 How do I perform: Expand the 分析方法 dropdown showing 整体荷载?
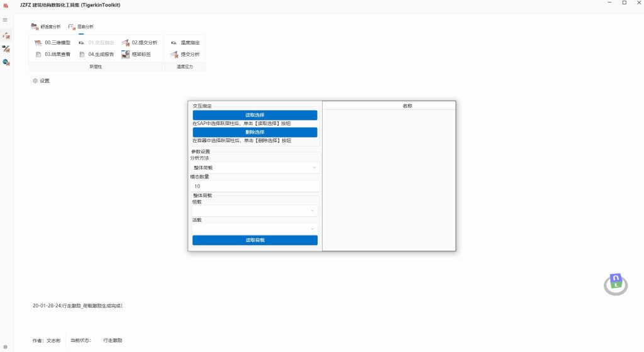point(255,167)
